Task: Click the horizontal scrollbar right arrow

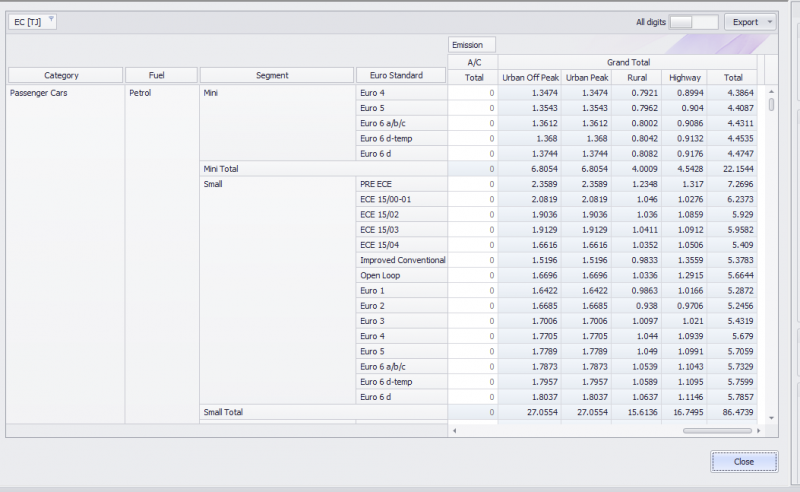Action: coord(759,431)
